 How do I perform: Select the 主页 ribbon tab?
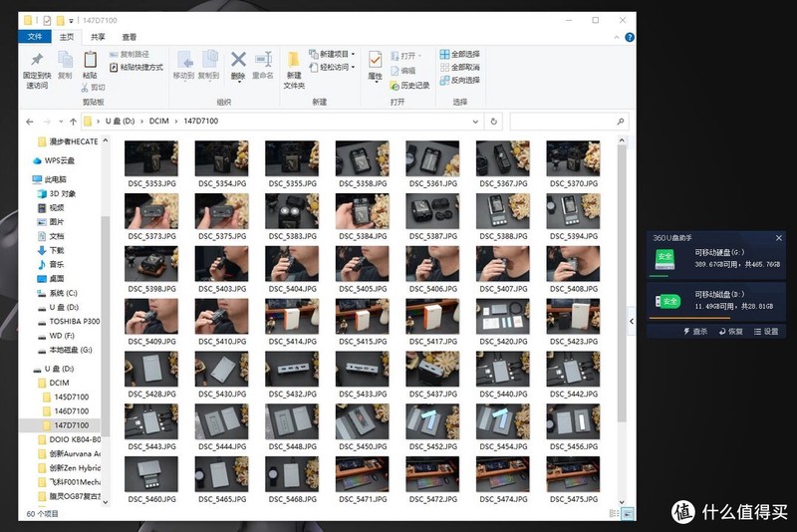(x=66, y=37)
